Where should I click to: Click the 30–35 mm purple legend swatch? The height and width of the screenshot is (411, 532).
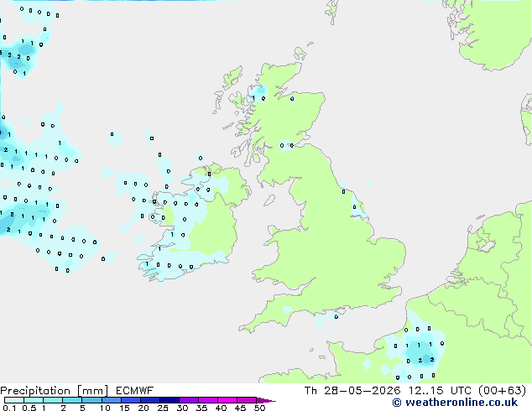click(x=188, y=400)
